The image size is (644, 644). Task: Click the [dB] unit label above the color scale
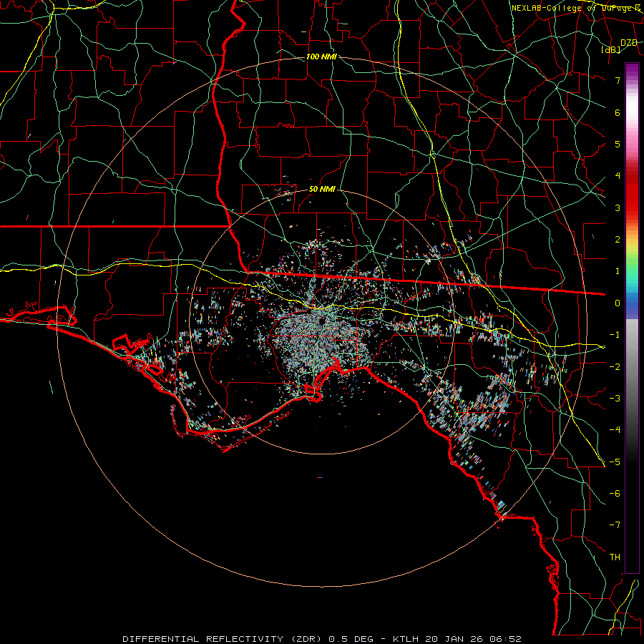point(610,50)
